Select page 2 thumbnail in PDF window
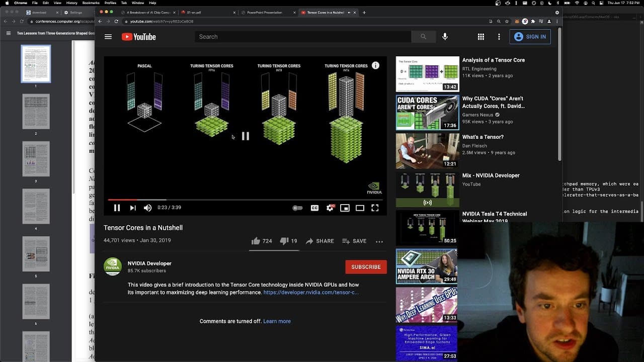The height and width of the screenshot is (362, 644). [36, 111]
